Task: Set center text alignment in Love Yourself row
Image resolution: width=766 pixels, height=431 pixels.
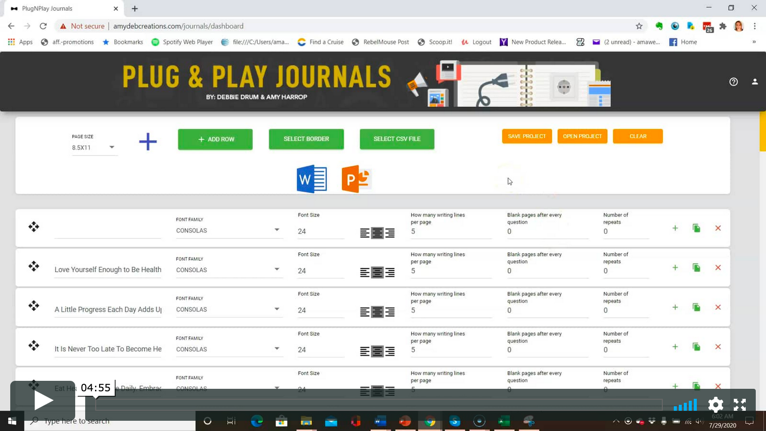Action: [377, 273]
